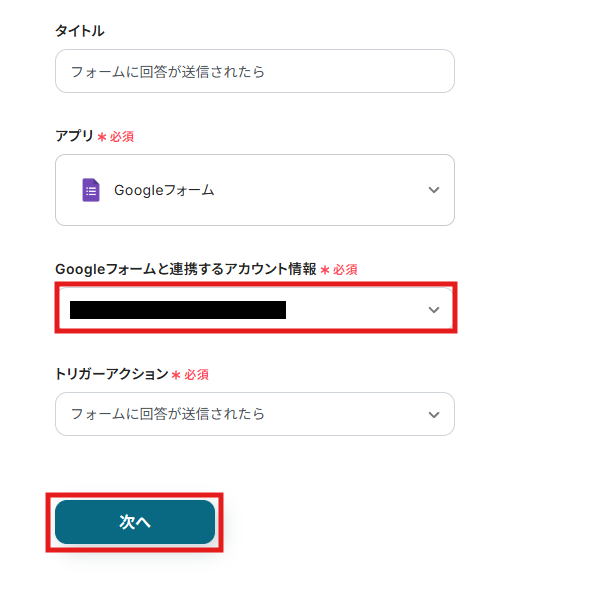This screenshot has height=591, width=616.
Task: Click the chevron arrow in アプリ dropdown
Action: click(434, 190)
